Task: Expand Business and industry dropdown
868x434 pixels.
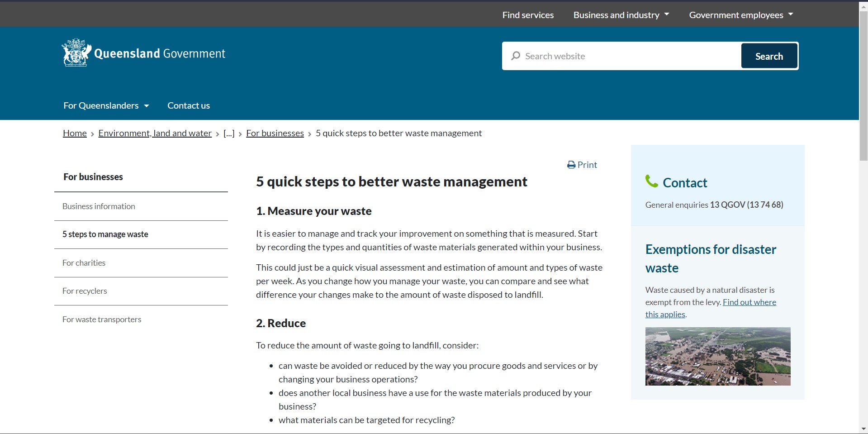Action: click(x=621, y=15)
